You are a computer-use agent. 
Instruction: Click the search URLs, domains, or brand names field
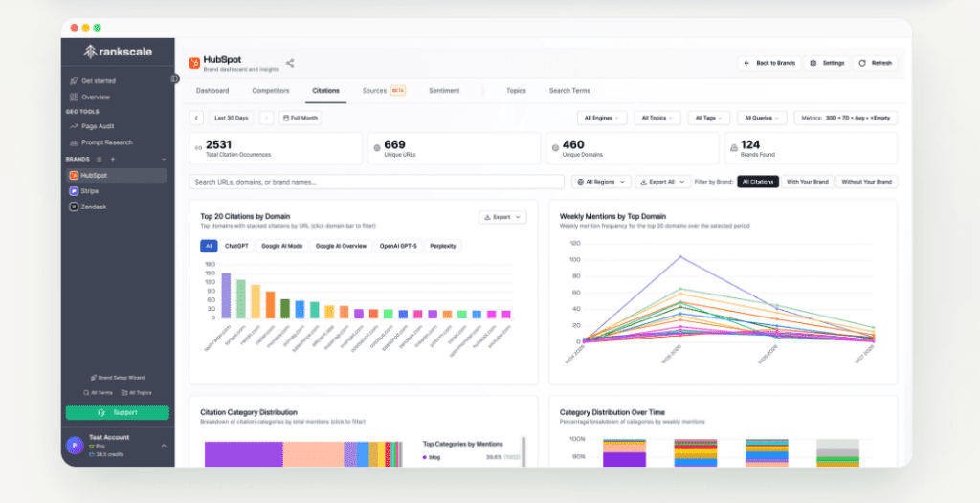click(376, 182)
